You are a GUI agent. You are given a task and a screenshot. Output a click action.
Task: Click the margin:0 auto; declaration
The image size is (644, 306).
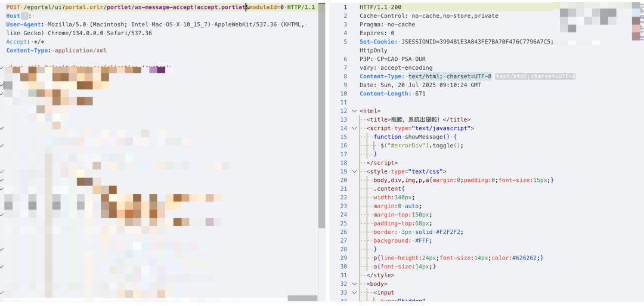tap(398, 206)
